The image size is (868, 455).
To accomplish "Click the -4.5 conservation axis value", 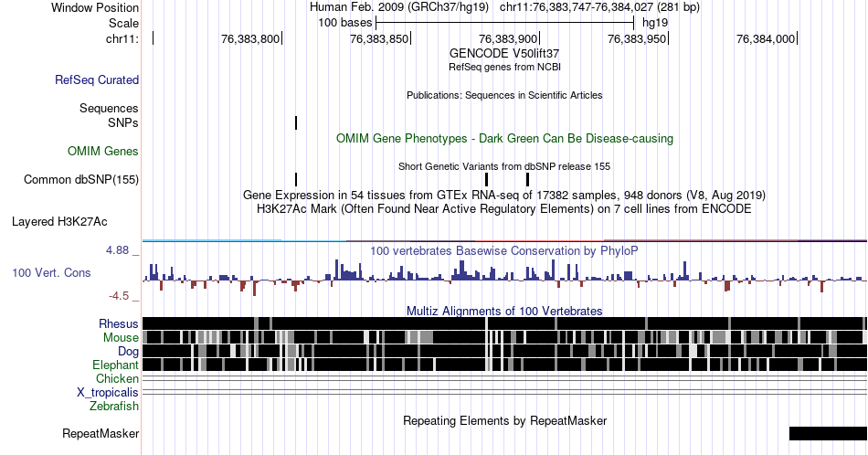I will pyautogui.click(x=119, y=296).
